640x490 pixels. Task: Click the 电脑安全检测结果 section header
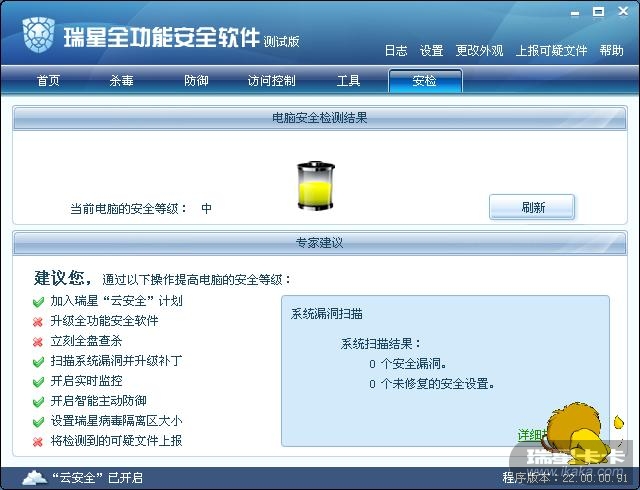tap(320, 118)
